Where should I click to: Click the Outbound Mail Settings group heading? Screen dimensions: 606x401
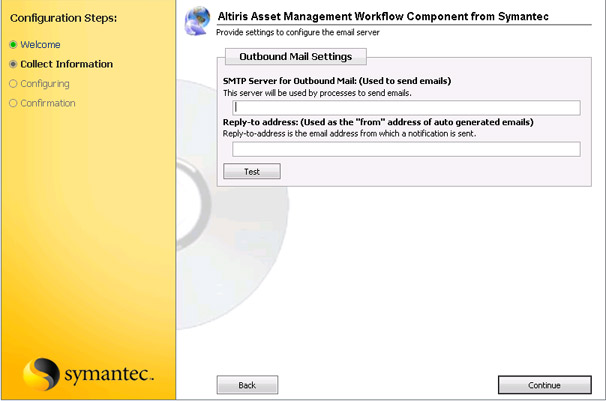(x=296, y=57)
